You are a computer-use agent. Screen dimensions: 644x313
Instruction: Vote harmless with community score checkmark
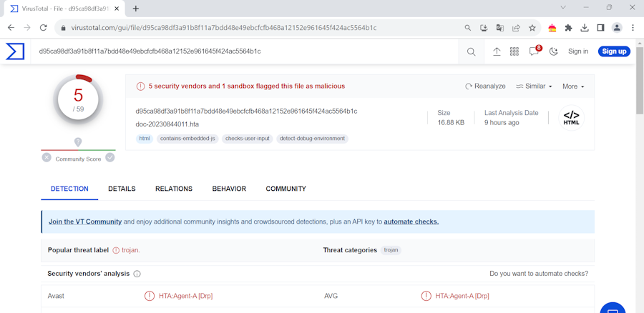pyautogui.click(x=110, y=157)
